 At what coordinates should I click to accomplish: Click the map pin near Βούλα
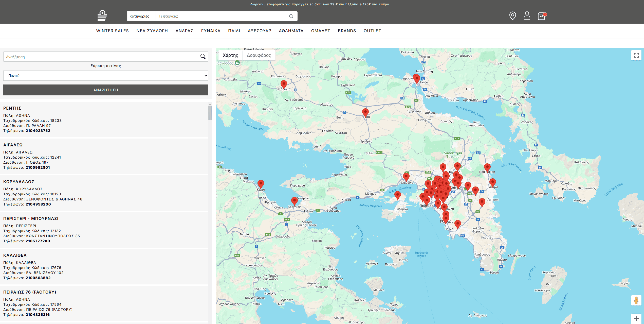coord(457,224)
